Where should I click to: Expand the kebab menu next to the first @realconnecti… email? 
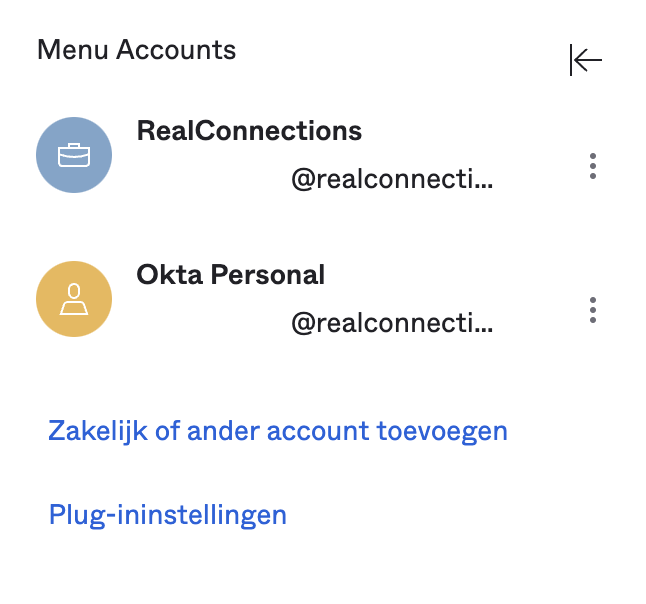click(592, 166)
